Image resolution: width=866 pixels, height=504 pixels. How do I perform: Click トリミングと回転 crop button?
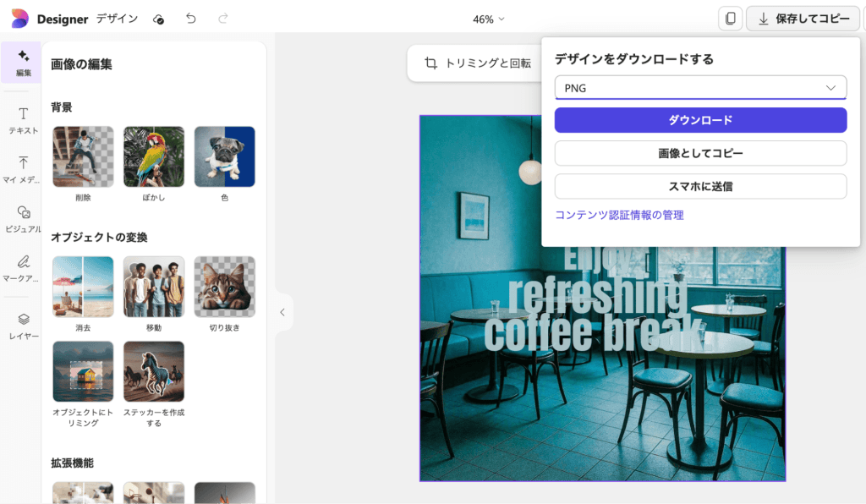[x=478, y=63]
